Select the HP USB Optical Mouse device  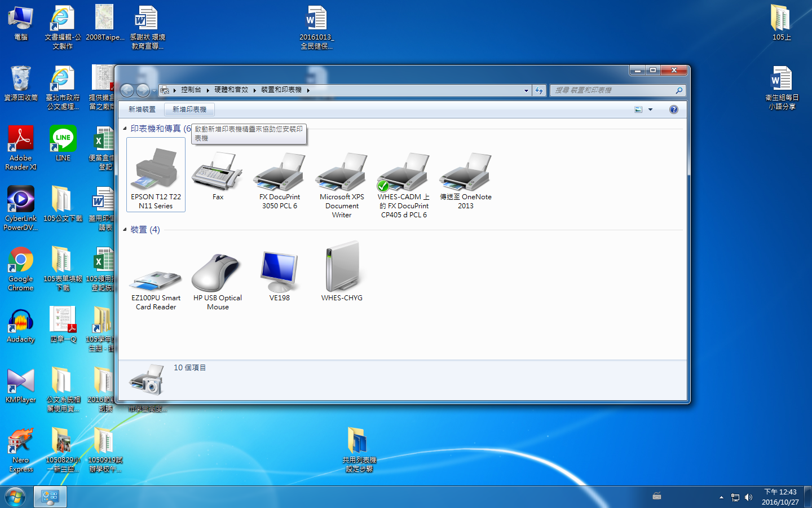[218, 274]
